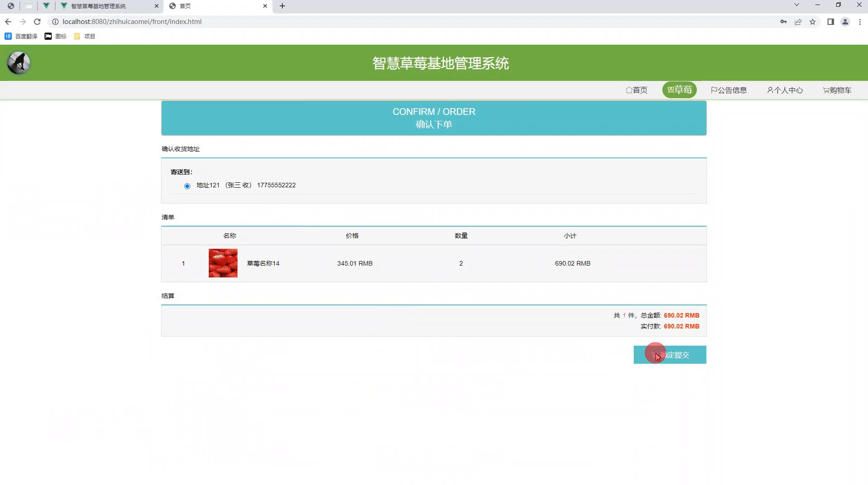Click 总金额 690.02 RMB amount

point(681,315)
